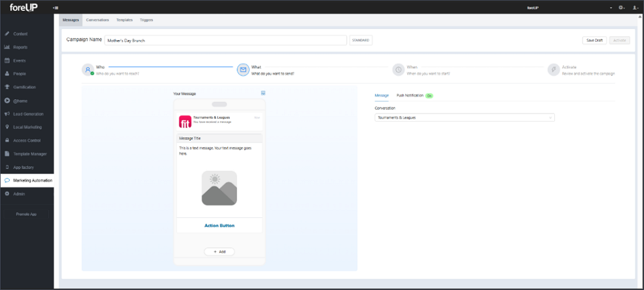644x290 pixels.
Task: Click the Save Draft button
Action: pos(594,40)
